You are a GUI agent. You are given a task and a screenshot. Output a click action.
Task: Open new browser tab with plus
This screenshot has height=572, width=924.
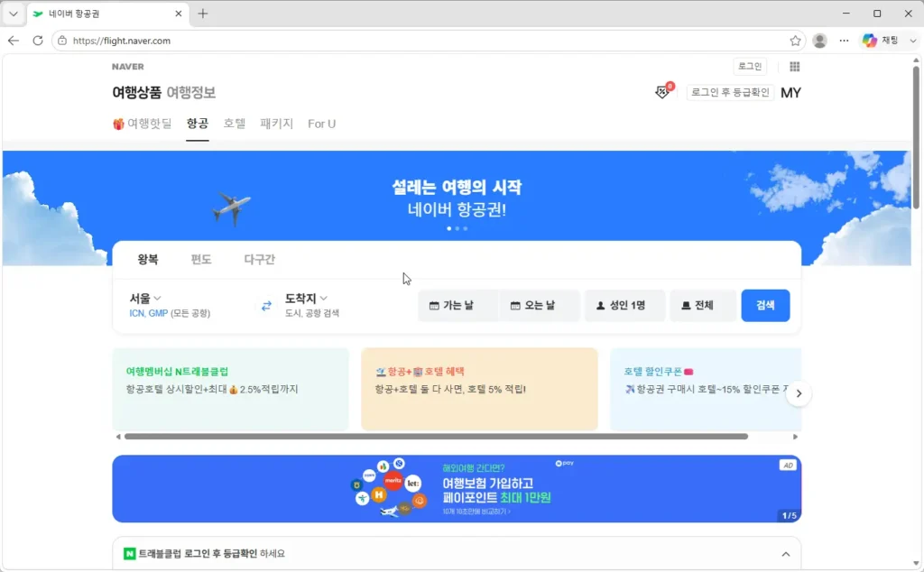pyautogui.click(x=203, y=14)
